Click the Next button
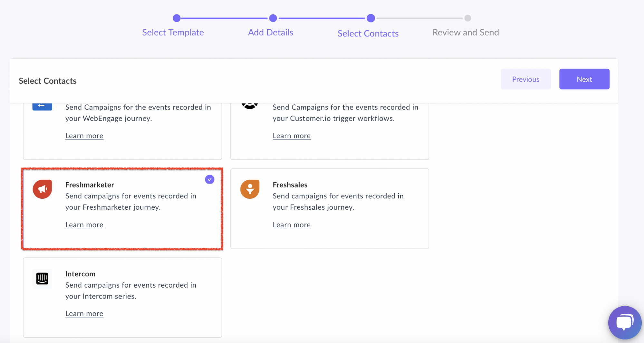644x343 pixels. coord(584,79)
